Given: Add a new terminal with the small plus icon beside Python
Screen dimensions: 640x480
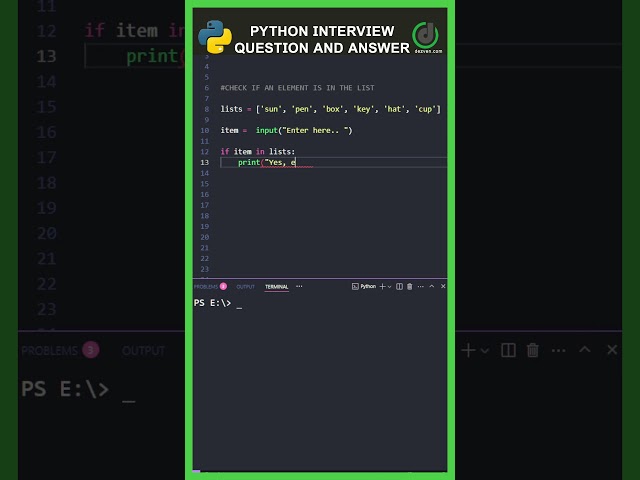Looking at the screenshot, I should [x=382, y=287].
